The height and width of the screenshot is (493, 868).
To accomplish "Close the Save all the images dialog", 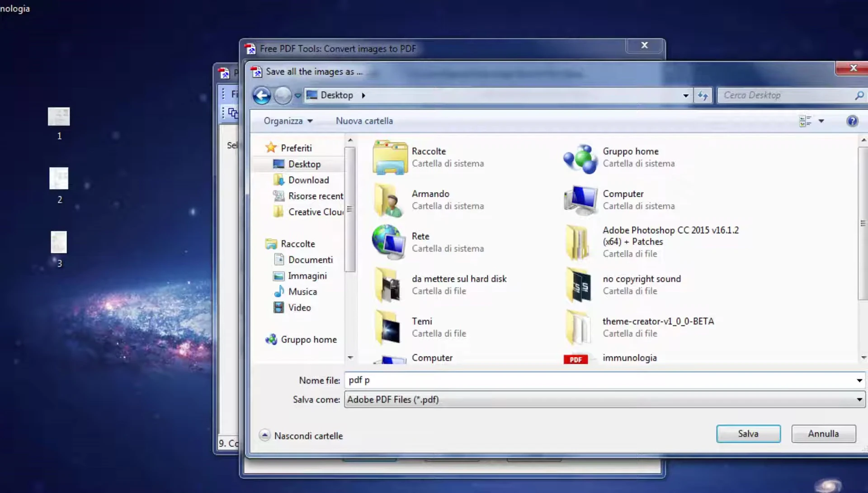I will [853, 68].
